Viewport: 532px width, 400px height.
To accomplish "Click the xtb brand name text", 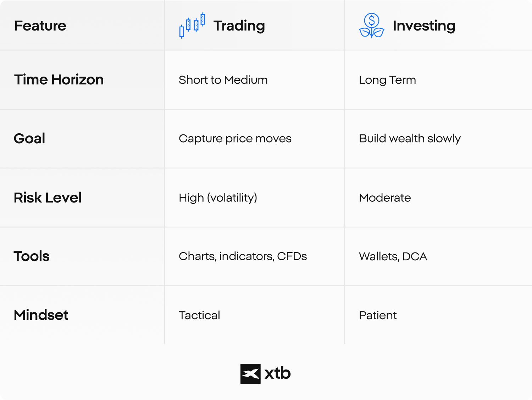I will tap(277, 374).
